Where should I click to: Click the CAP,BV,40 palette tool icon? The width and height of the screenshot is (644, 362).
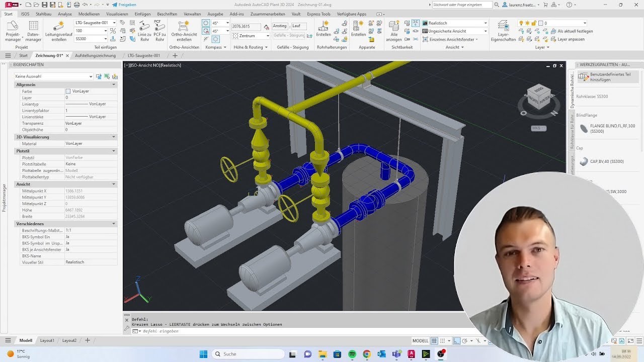point(584,161)
